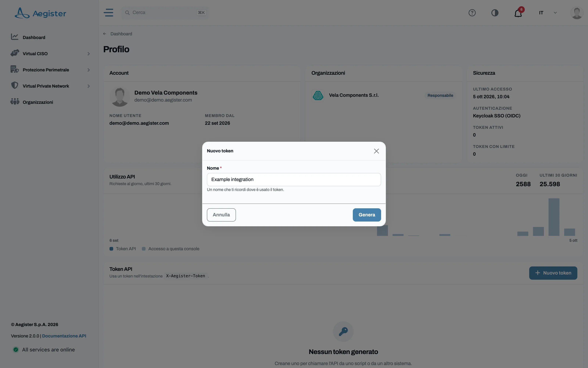The width and height of the screenshot is (588, 368).
Task: Toggle the hamburger sidebar menu
Action: tap(108, 13)
